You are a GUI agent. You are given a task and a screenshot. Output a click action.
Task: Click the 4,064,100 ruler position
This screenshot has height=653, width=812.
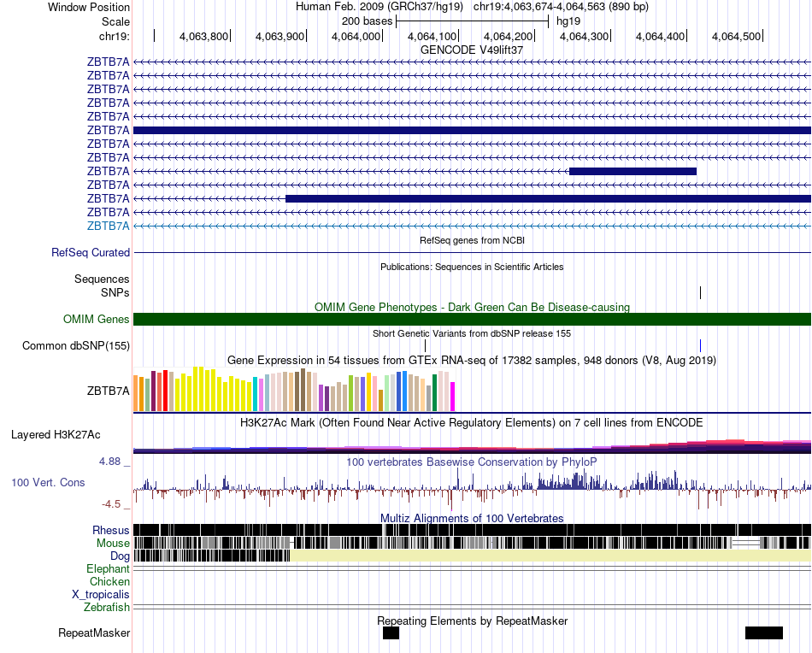(432, 36)
